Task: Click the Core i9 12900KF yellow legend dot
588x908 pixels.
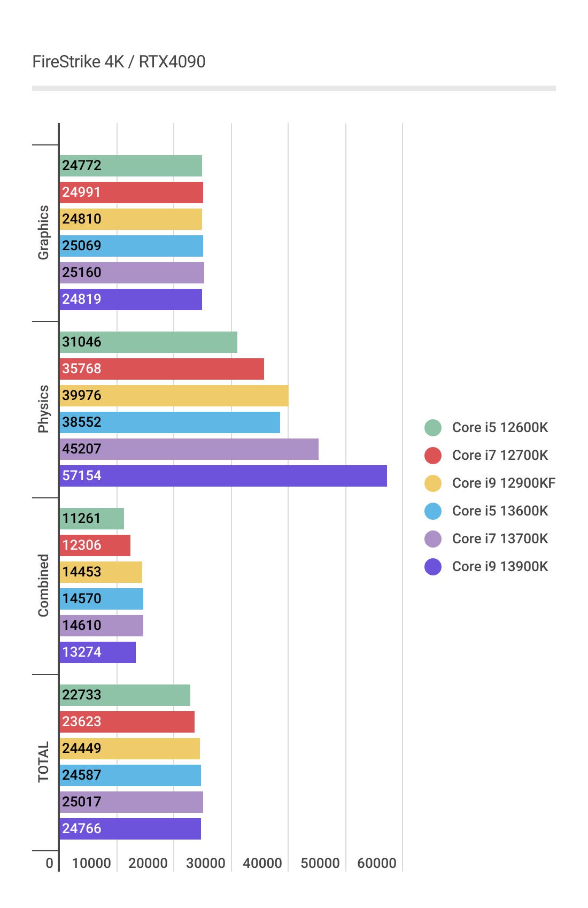Action: (433, 483)
